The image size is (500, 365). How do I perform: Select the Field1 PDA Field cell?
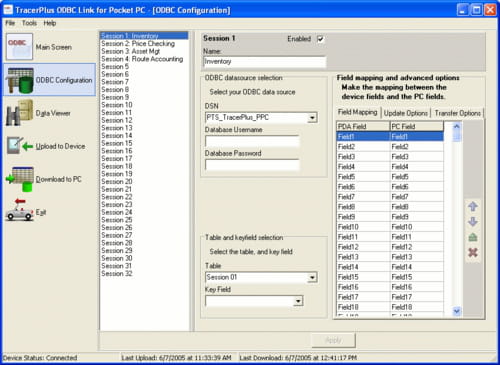(363, 137)
